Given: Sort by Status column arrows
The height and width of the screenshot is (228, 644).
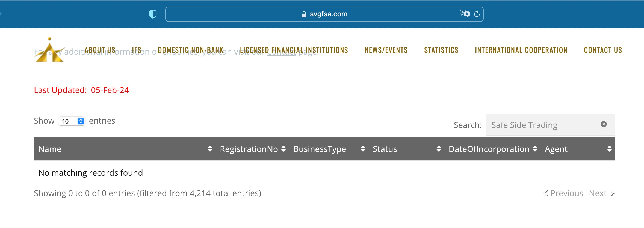Looking at the screenshot, I should tap(439, 149).
